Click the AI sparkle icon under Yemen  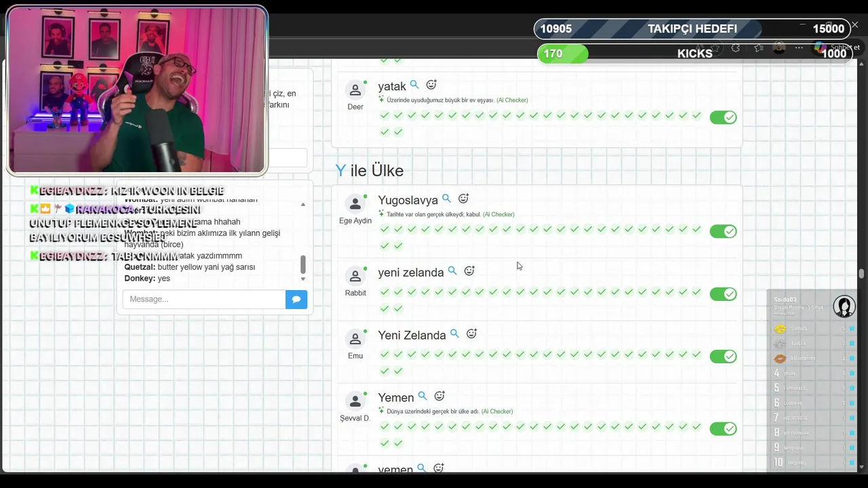(382, 411)
